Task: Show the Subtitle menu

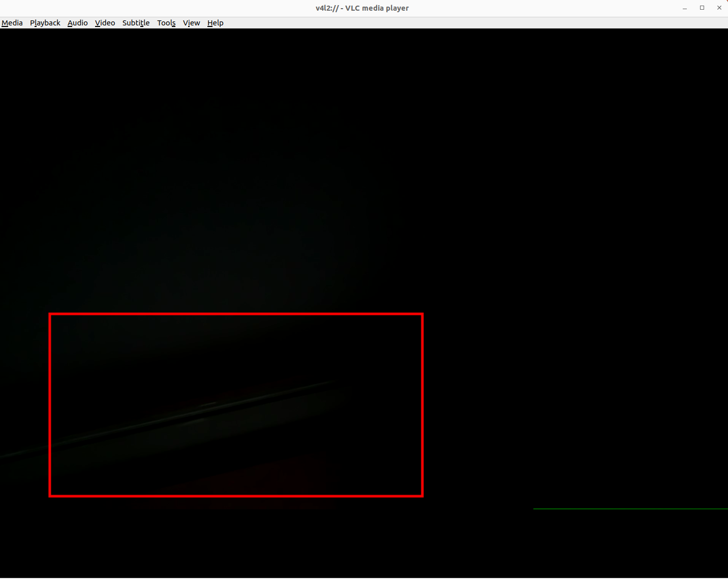Action: (136, 23)
